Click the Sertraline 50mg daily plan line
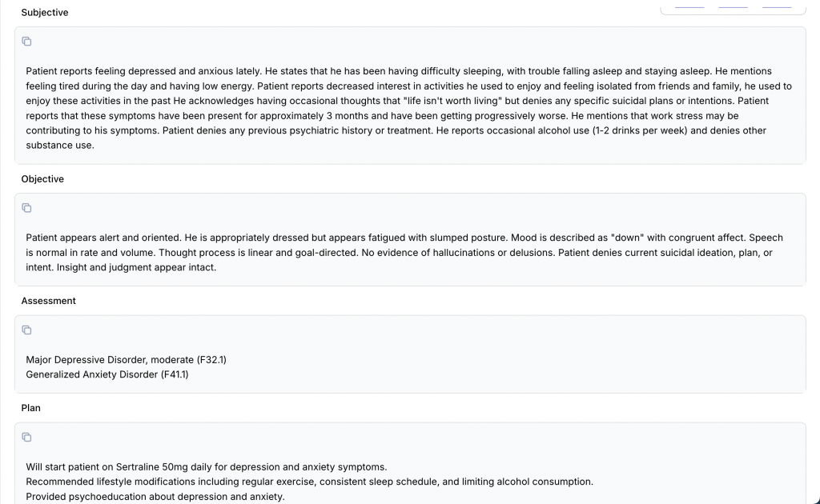This screenshot has width=820, height=504. click(206, 467)
